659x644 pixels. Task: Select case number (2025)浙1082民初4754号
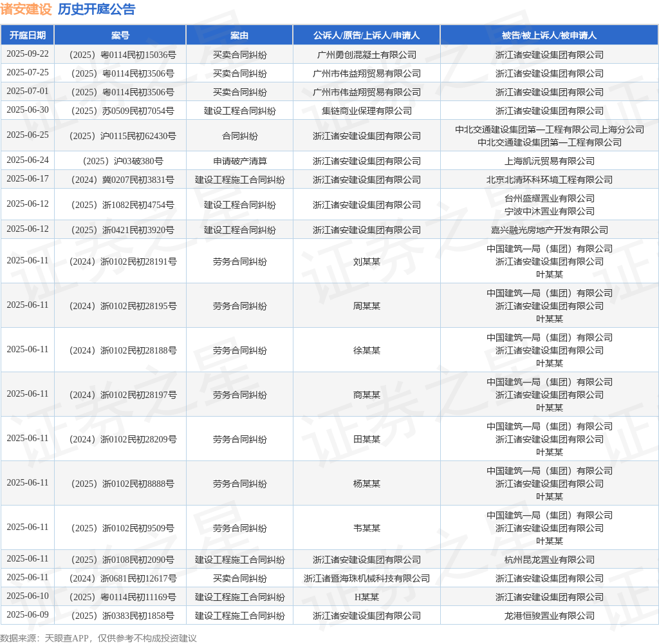click(x=123, y=205)
